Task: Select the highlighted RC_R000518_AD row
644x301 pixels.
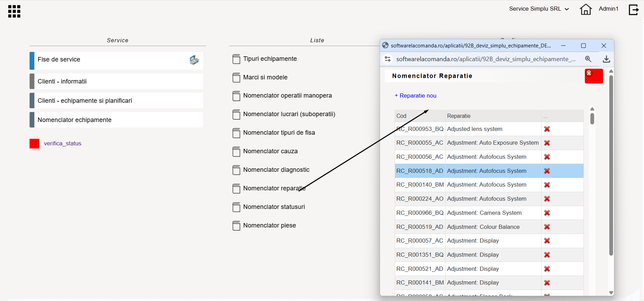Action: tap(489, 171)
